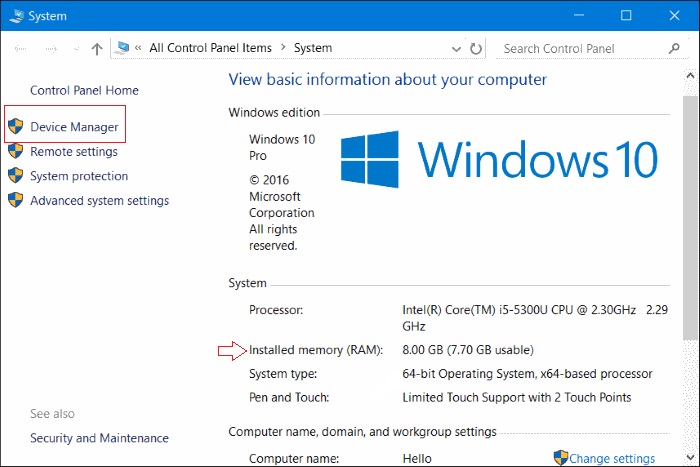The image size is (700, 467).
Task: Open Advanced system settings
Action: [100, 200]
